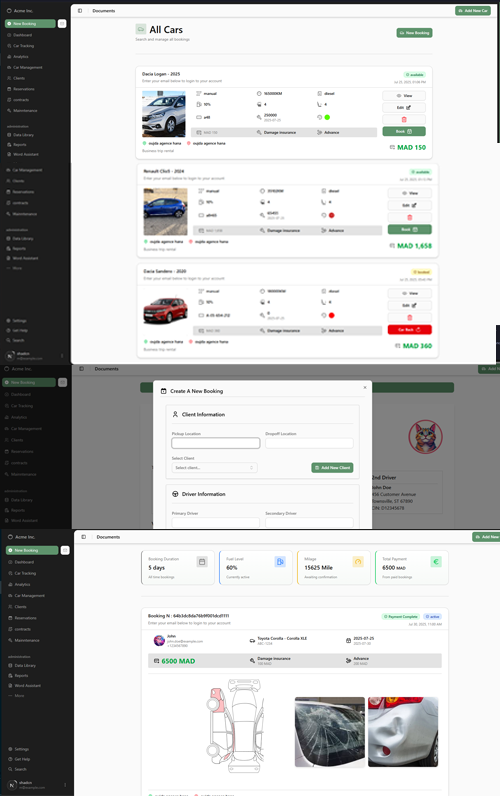This screenshot has height=796, width=500.
Task: Click the red Car Back button on Dacia Sandero
Action: [409, 329]
